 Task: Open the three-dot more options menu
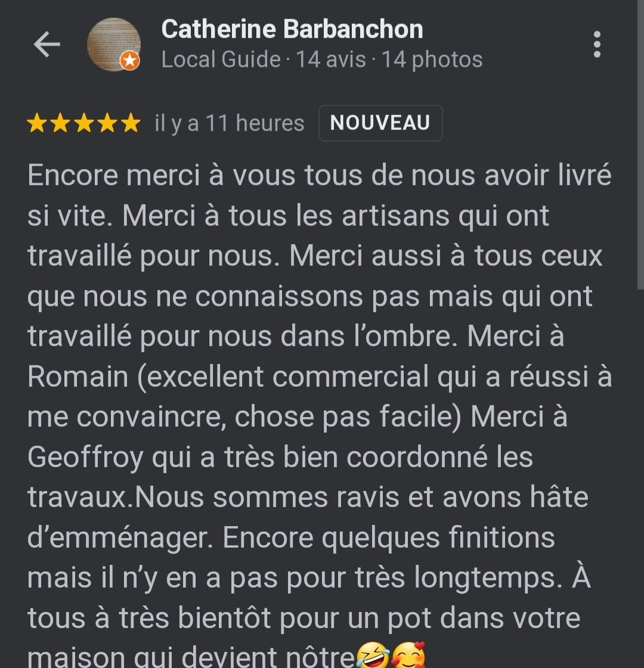click(597, 44)
